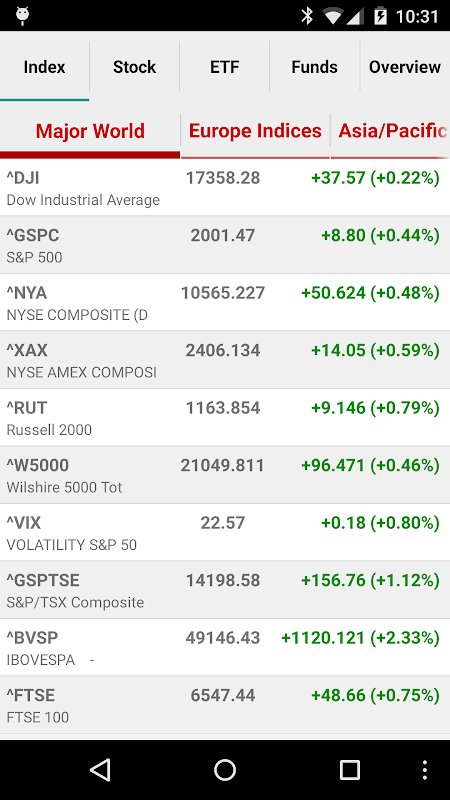Tap the Android home circle icon
The height and width of the screenshot is (800, 450).
coord(225,770)
